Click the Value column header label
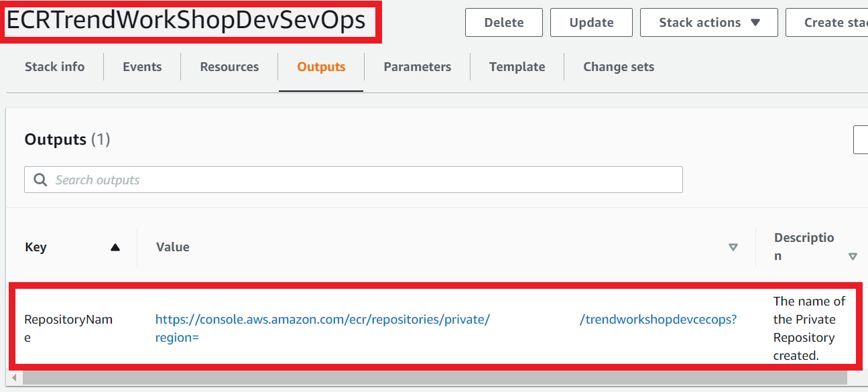 click(173, 247)
